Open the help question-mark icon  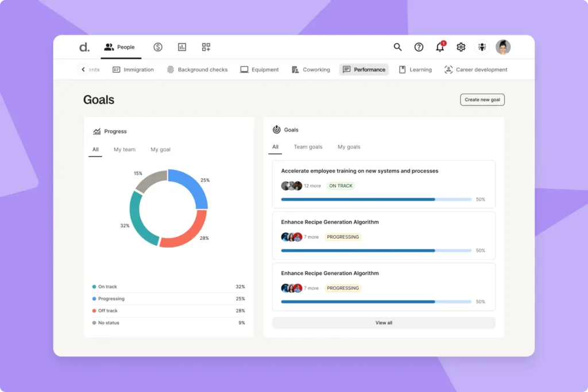pyautogui.click(x=419, y=47)
